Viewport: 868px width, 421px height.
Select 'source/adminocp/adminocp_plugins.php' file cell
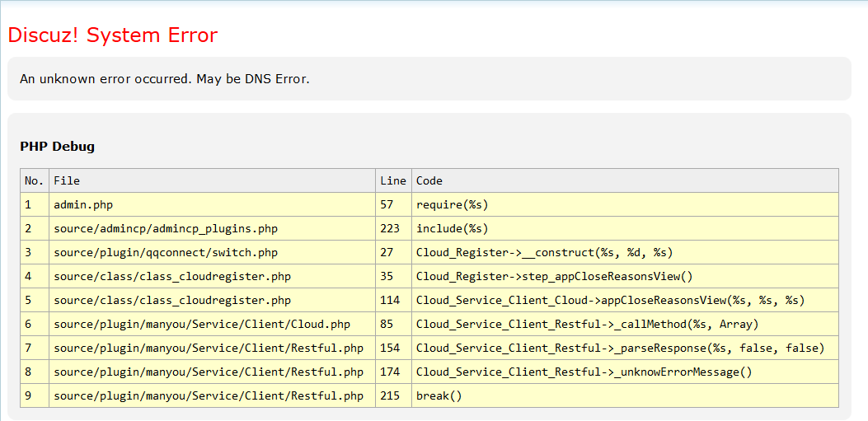coord(212,228)
